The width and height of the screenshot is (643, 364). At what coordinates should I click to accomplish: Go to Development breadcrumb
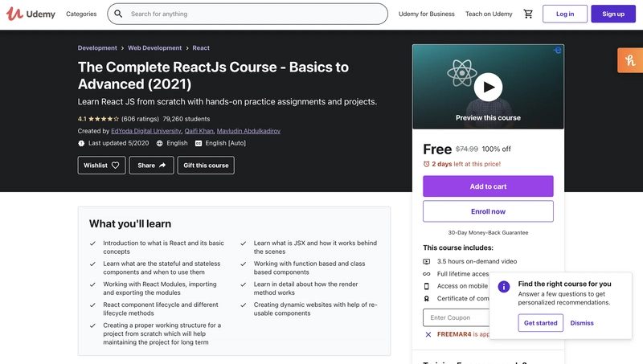pyautogui.click(x=97, y=48)
